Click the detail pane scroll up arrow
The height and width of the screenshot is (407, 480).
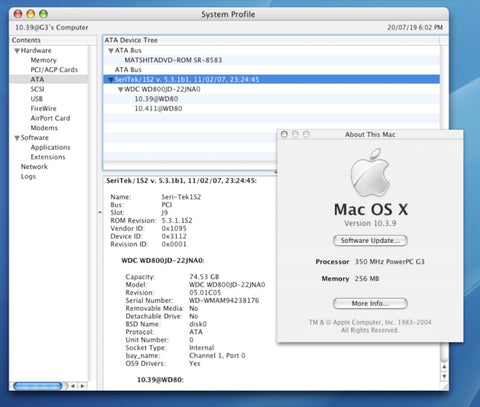point(444,367)
